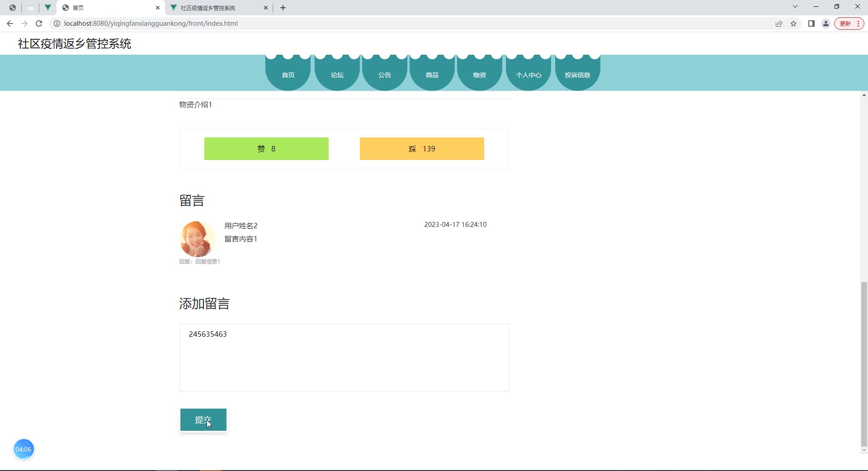Screen dimensions: 868x471
Task: Switch to the 社区疫情返乡管控系统 browser tab
Action: coord(219,8)
